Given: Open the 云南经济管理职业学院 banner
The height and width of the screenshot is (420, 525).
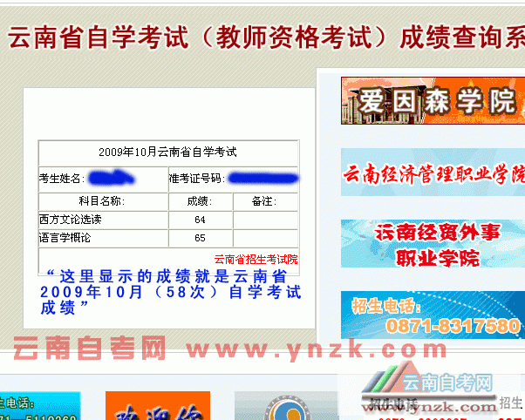Looking at the screenshot, I should coord(433,173).
